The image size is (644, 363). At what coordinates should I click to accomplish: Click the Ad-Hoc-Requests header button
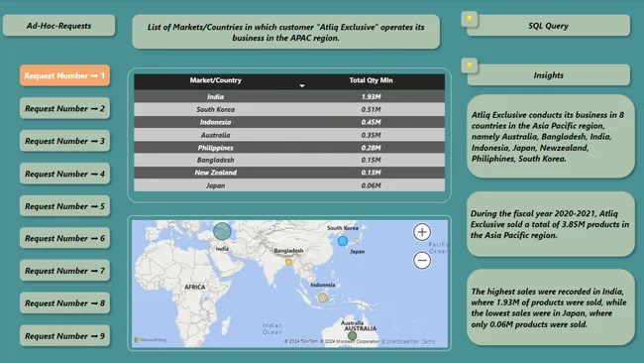[58, 26]
